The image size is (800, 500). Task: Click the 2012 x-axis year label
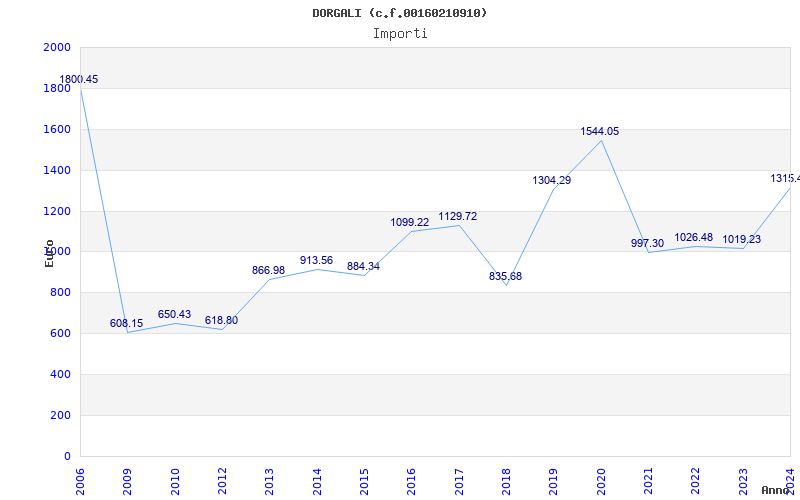pyautogui.click(x=222, y=481)
